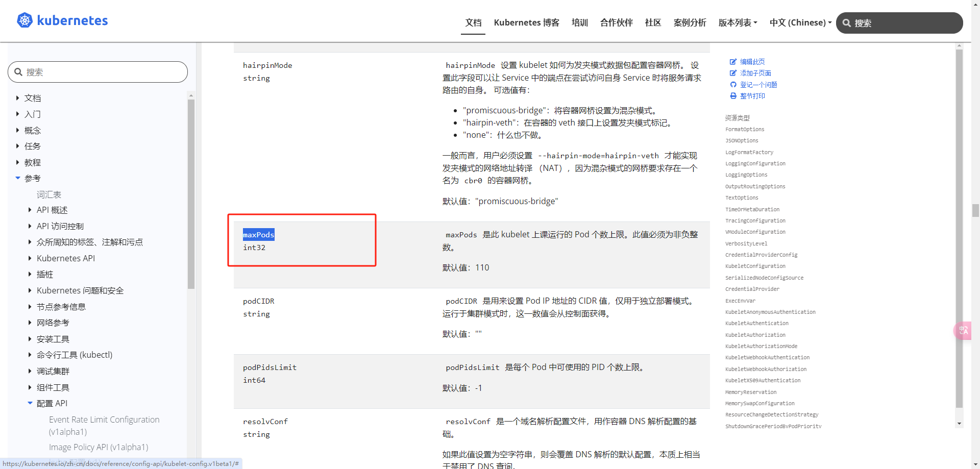Open Image Policy API (v1alpha1) page
The width and height of the screenshot is (980, 469).
[x=99, y=447]
